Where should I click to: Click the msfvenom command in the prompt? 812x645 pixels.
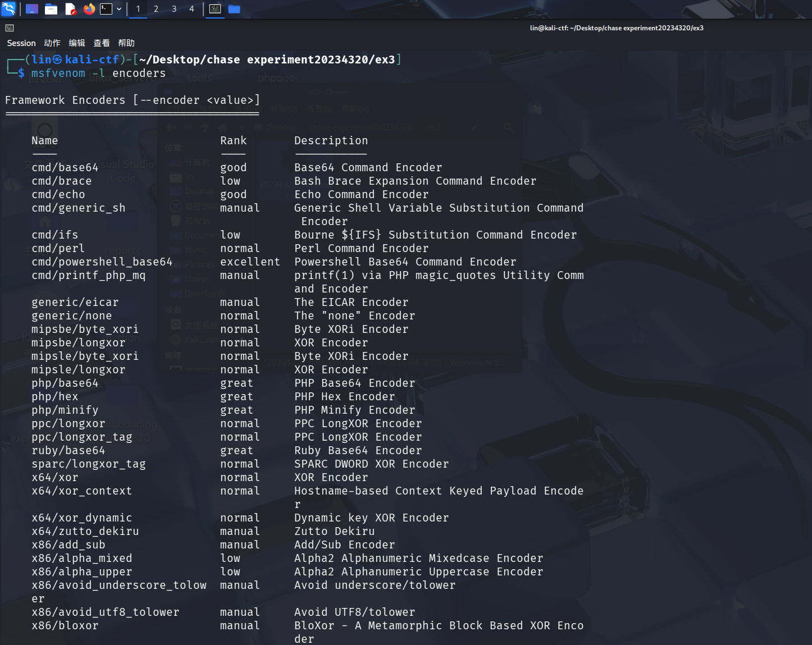click(58, 74)
